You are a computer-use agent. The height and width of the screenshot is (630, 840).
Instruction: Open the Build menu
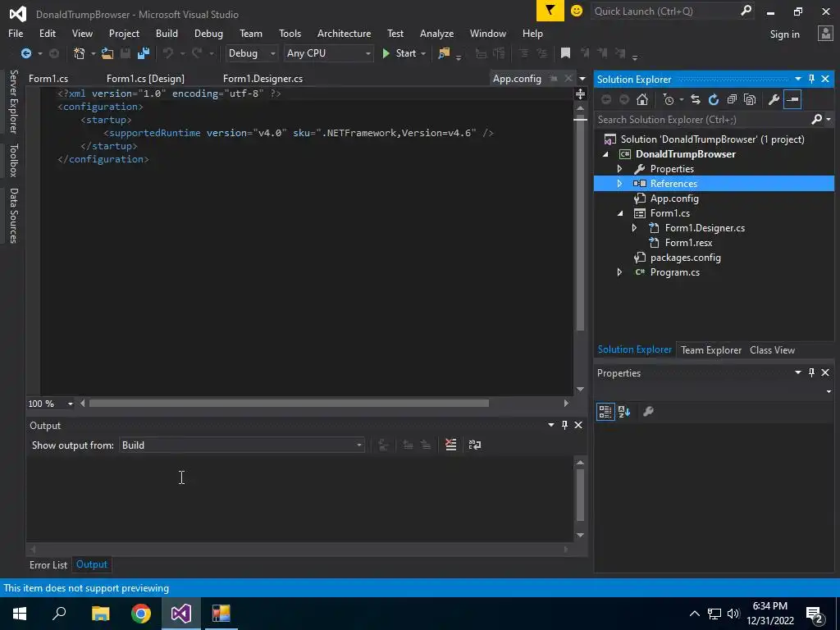point(167,33)
